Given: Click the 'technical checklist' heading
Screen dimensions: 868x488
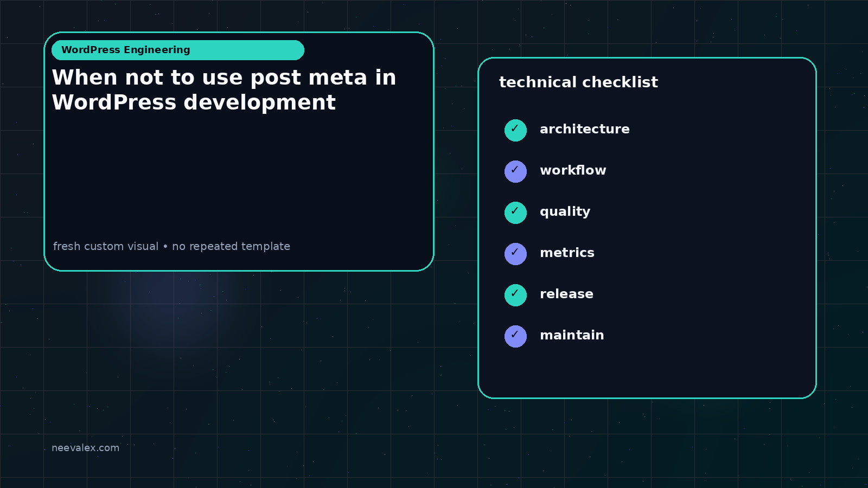Looking at the screenshot, I should coord(578,82).
